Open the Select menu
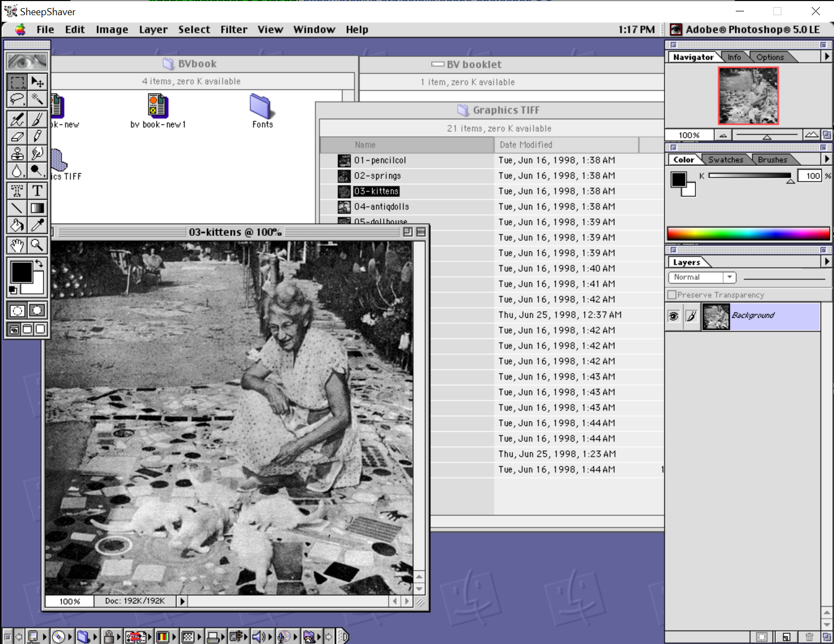This screenshot has height=644, width=834. coord(194,29)
